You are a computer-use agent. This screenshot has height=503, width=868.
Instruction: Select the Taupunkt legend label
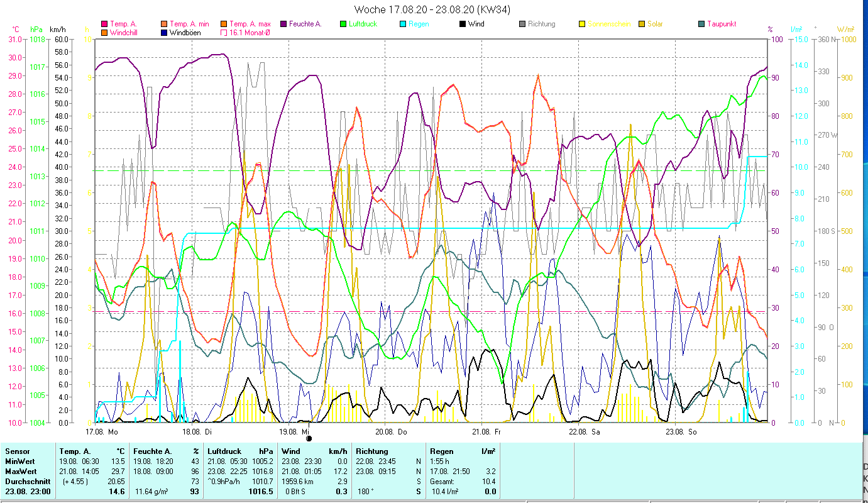722,24
